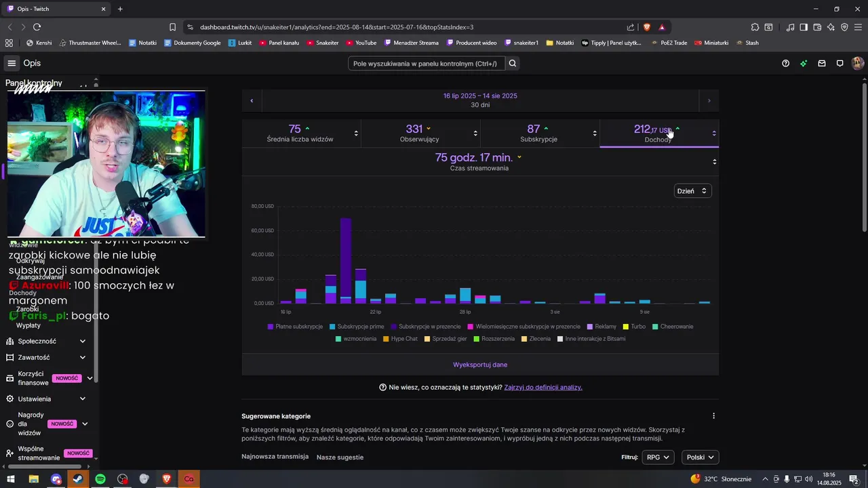This screenshot has width=868, height=488.
Task: Open the browser main menu icon
Action: [858, 27]
